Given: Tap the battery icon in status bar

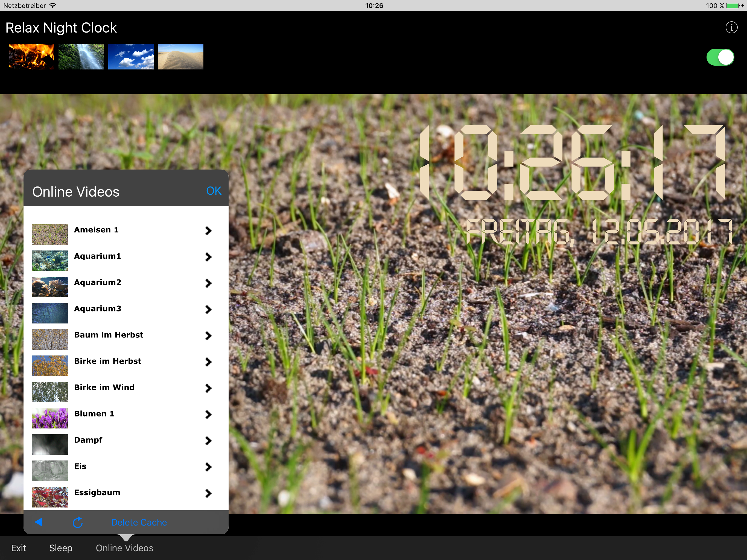Looking at the screenshot, I should coord(733,5).
